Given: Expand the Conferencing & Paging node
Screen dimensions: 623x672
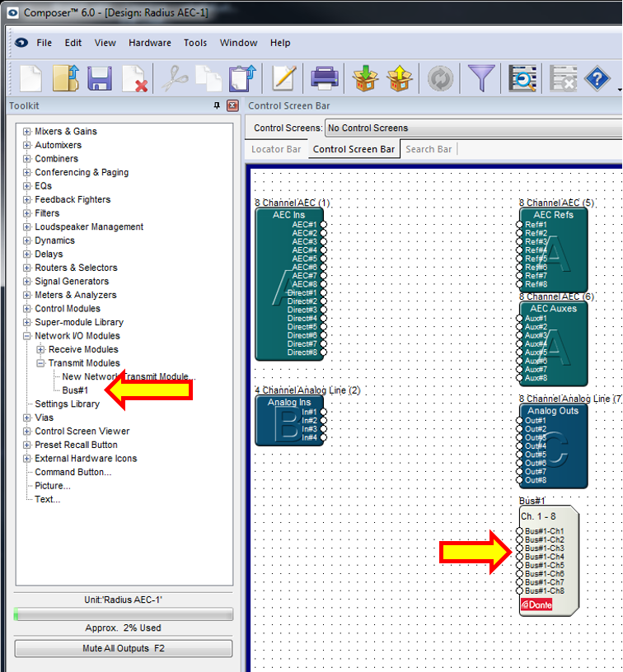Looking at the screenshot, I should tap(26, 172).
